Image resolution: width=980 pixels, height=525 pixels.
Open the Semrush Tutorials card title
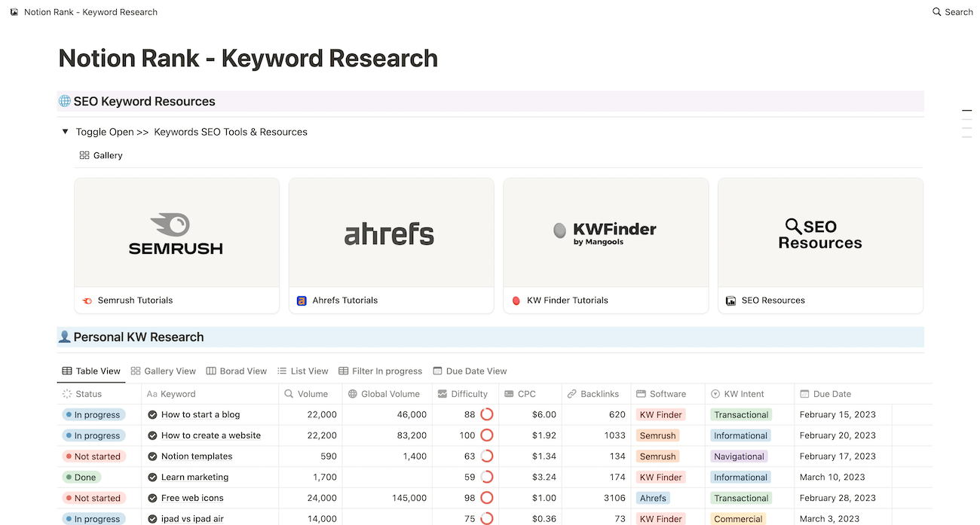pyautogui.click(x=135, y=301)
